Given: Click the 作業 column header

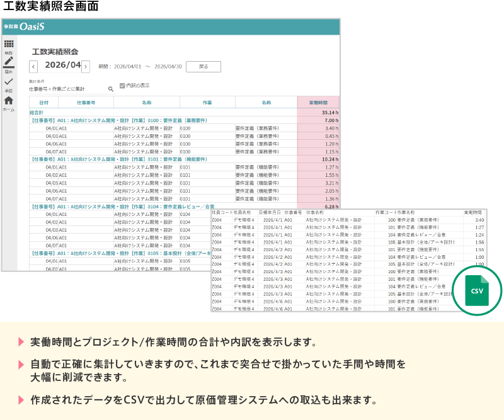Looking at the screenshot, I should click(x=207, y=103).
